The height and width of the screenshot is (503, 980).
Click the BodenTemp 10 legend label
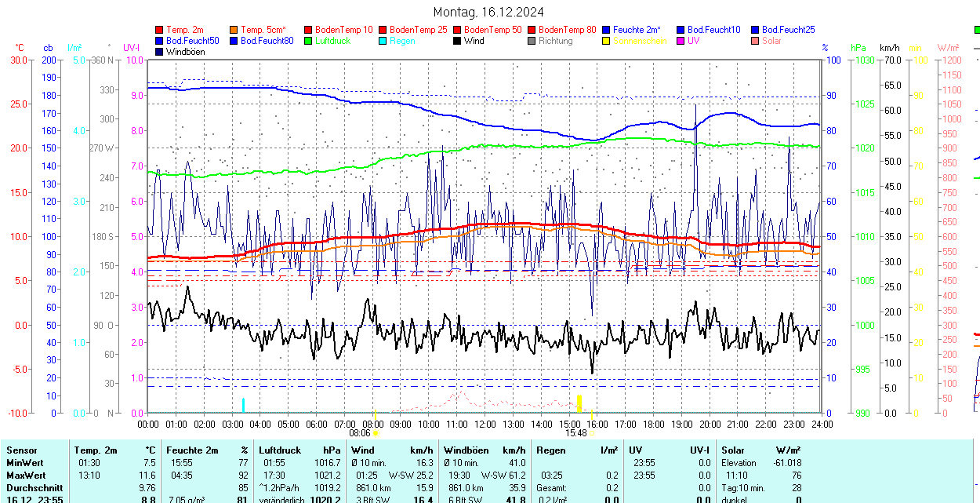(344, 30)
